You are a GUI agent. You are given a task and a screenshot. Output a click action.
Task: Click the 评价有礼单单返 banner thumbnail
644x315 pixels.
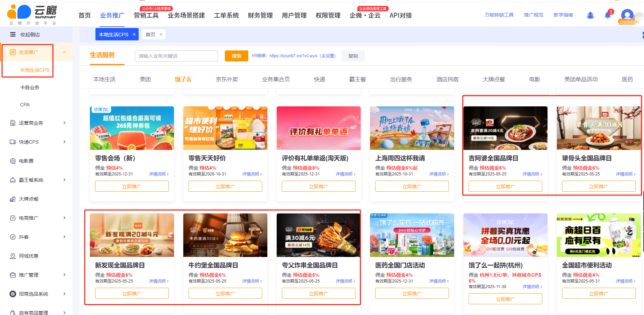319,128
